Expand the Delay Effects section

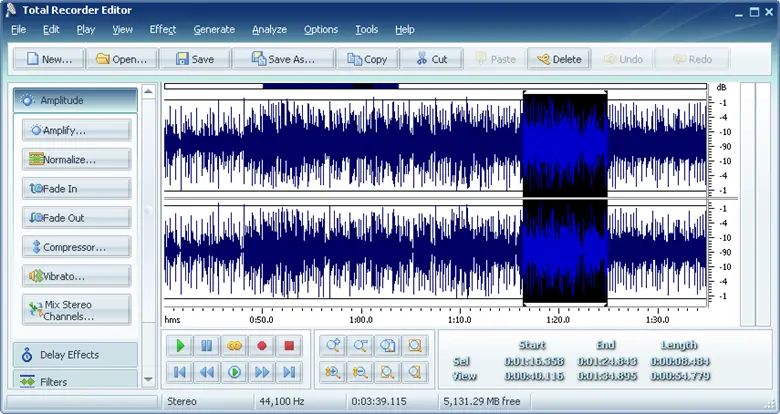click(75, 355)
